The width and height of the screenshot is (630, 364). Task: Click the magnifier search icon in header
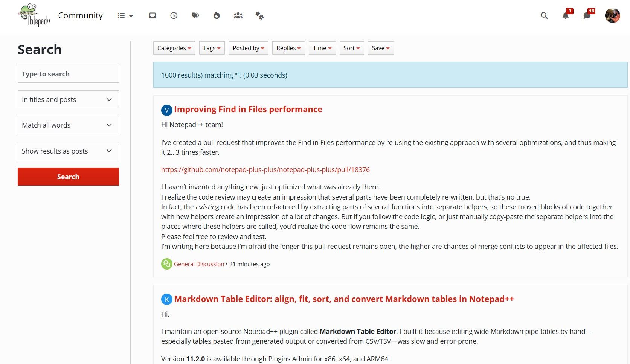pyautogui.click(x=544, y=16)
